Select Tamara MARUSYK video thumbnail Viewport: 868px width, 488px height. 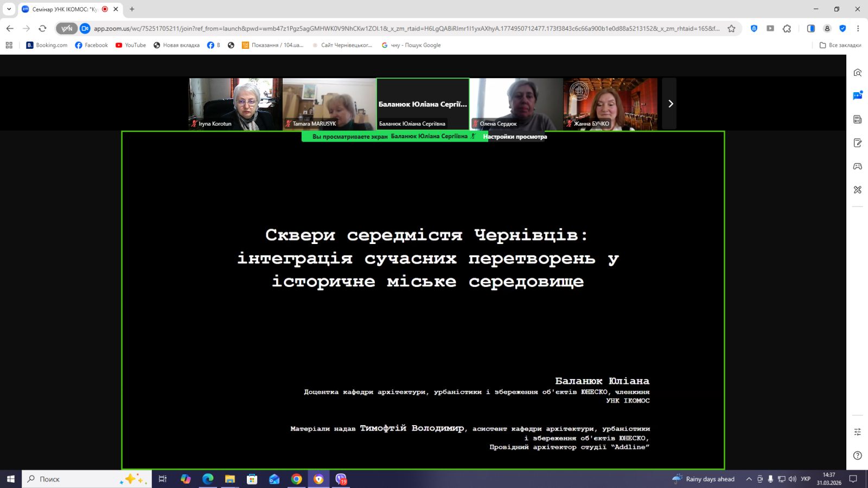(x=329, y=104)
